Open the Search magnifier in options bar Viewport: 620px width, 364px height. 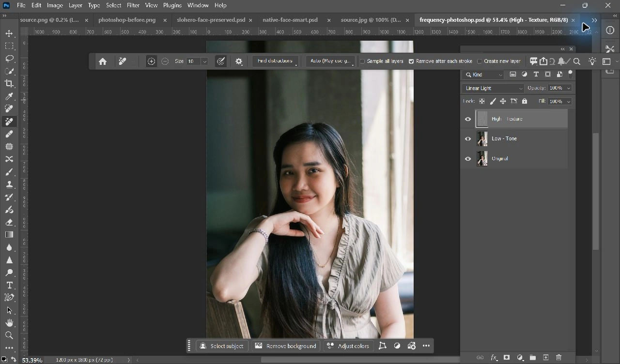577,61
